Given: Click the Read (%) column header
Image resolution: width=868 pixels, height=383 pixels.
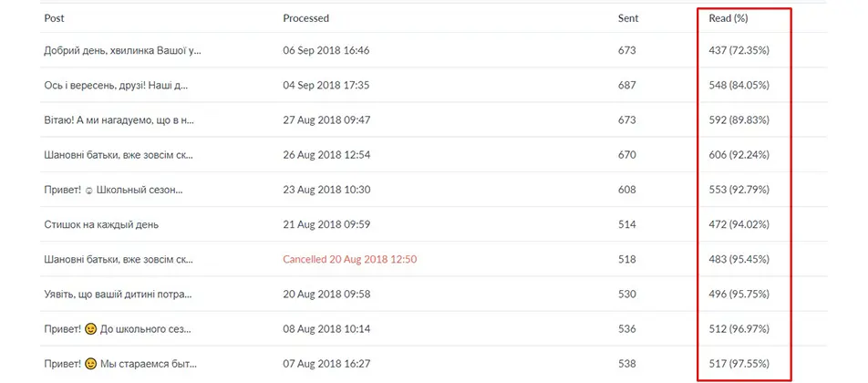Looking at the screenshot, I should 728,18.
